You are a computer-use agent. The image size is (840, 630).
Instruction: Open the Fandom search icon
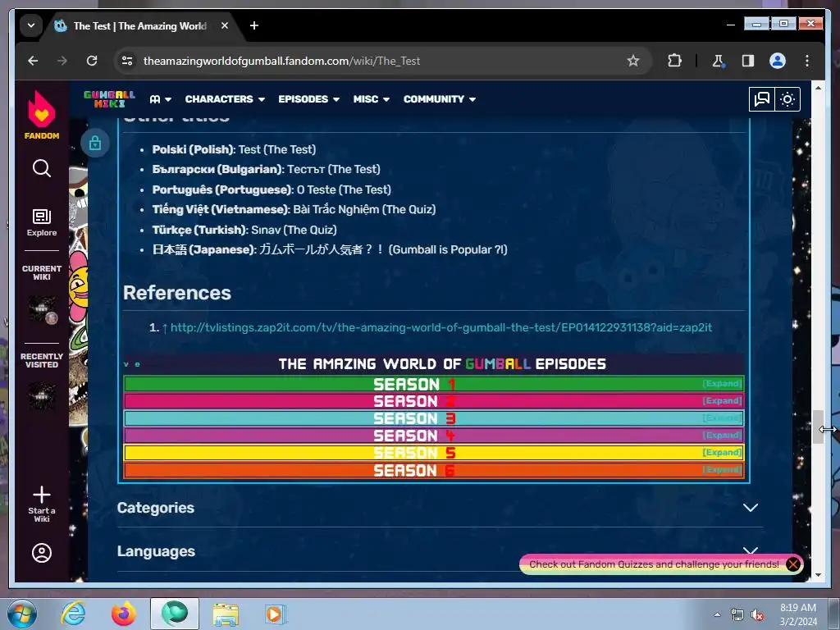[42, 168]
